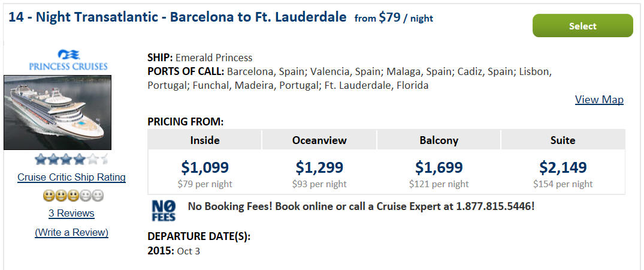Choose the $2,149 Suite price

coord(563,167)
